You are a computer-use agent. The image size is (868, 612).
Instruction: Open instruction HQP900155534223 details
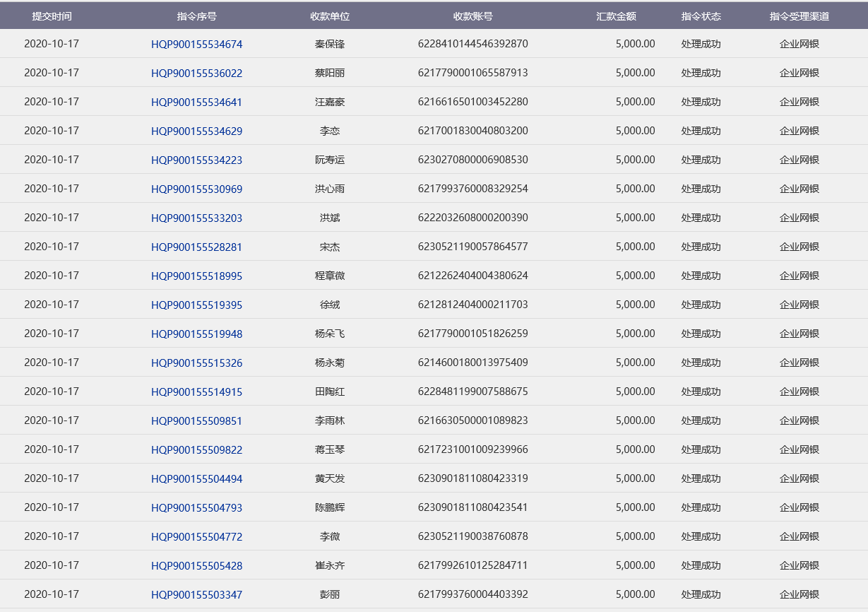(x=196, y=160)
